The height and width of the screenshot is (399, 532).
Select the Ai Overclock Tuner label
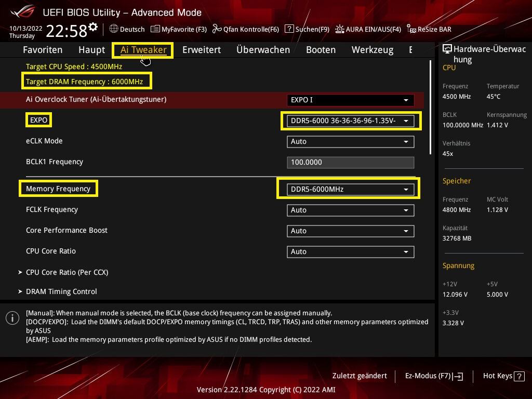coord(96,99)
